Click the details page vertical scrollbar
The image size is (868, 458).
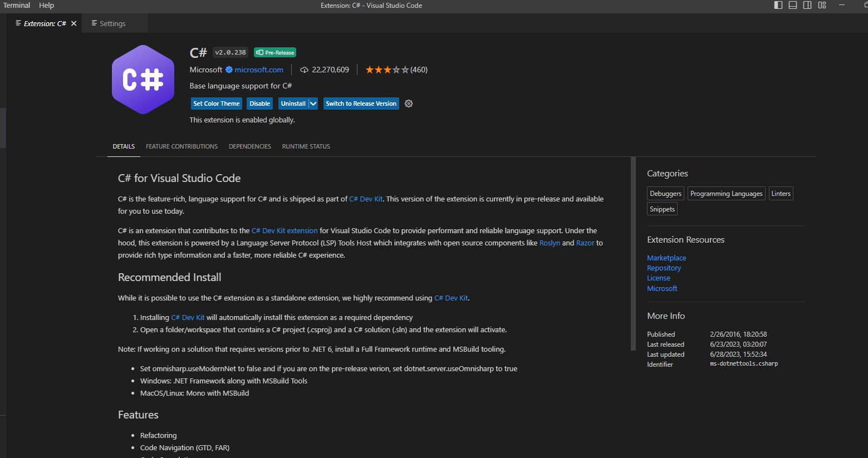[x=633, y=254]
